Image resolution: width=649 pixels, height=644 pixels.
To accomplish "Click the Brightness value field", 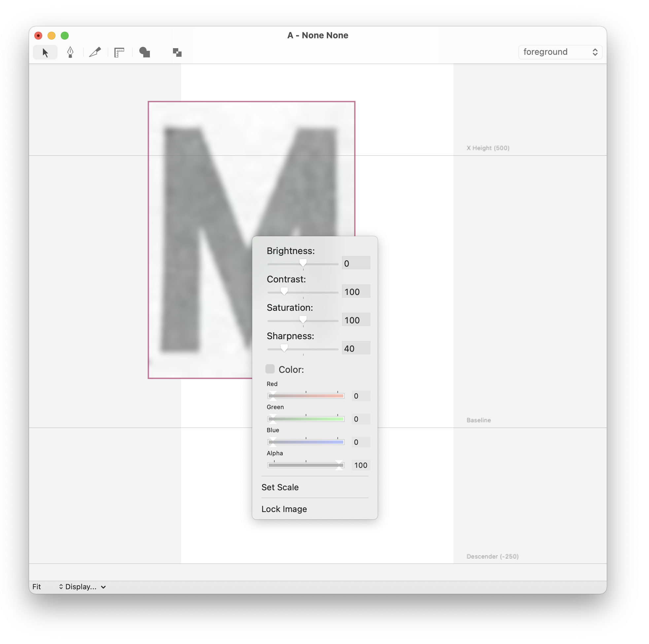I will (356, 263).
